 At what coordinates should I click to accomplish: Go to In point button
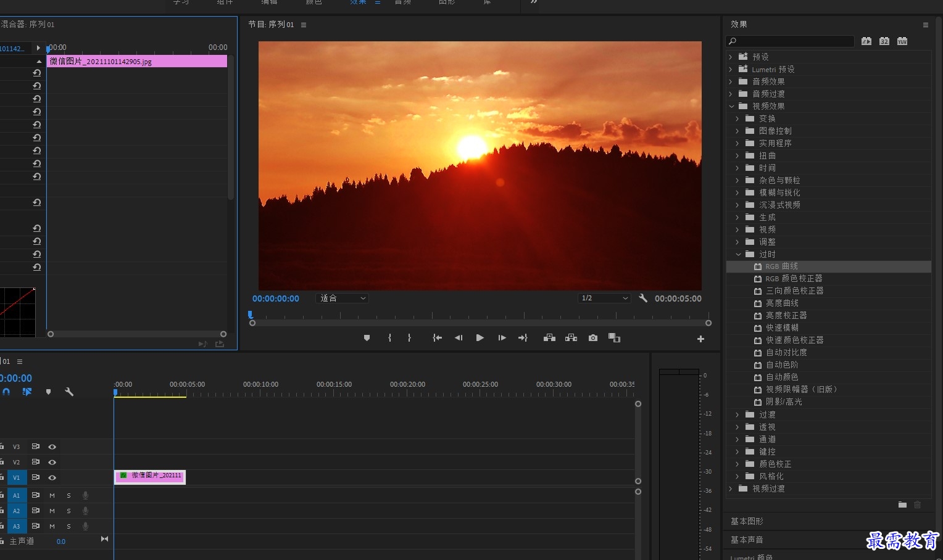tap(437, 338)
